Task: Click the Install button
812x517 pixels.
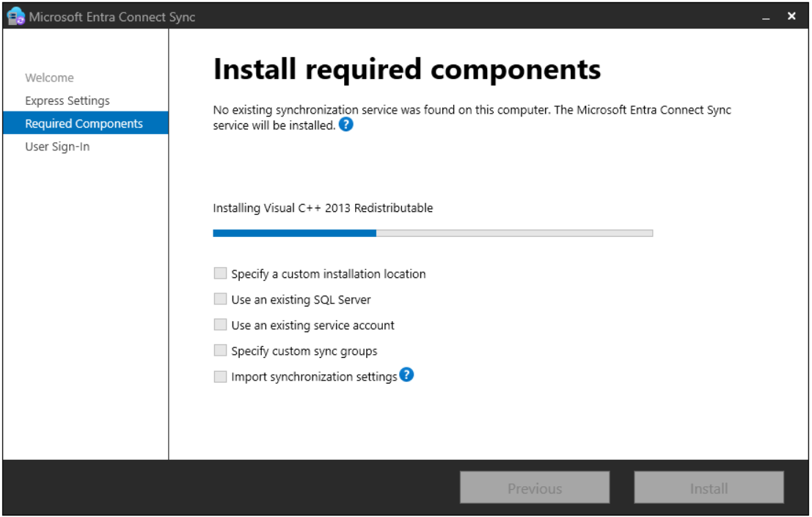Action: pyautogui.click(x=709, y=488)
